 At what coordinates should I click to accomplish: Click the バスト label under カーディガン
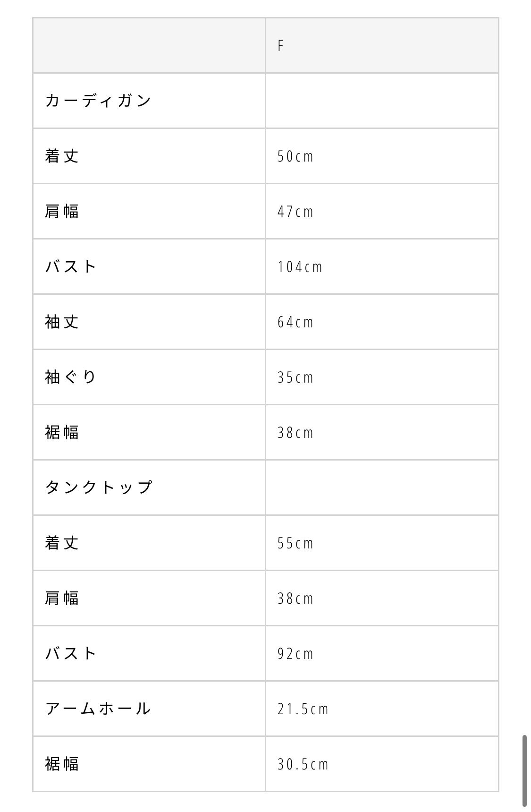point(71,267)
